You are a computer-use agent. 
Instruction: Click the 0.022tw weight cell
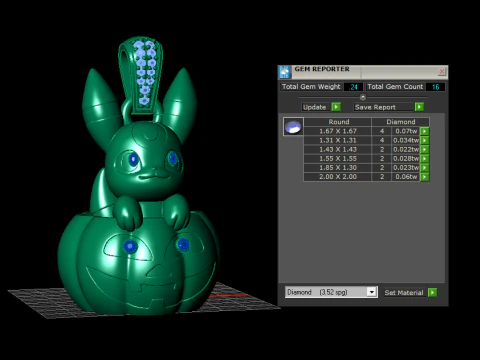(406, 149)
